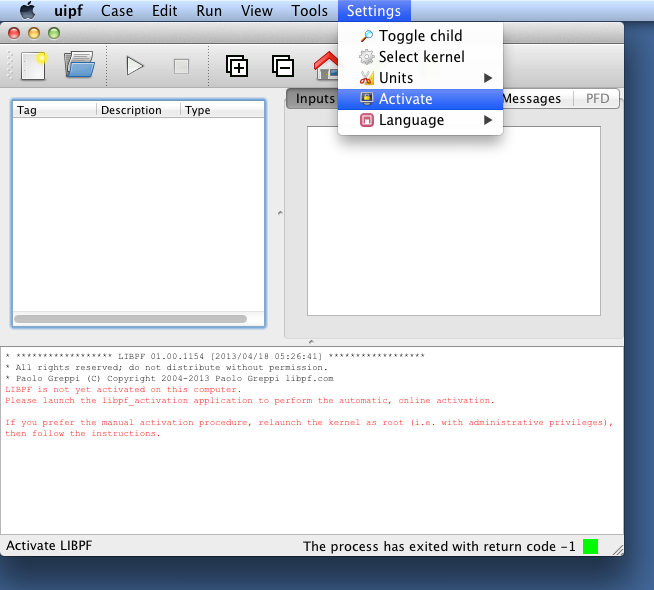Choose Select kernel menu entry

[421, 57]
